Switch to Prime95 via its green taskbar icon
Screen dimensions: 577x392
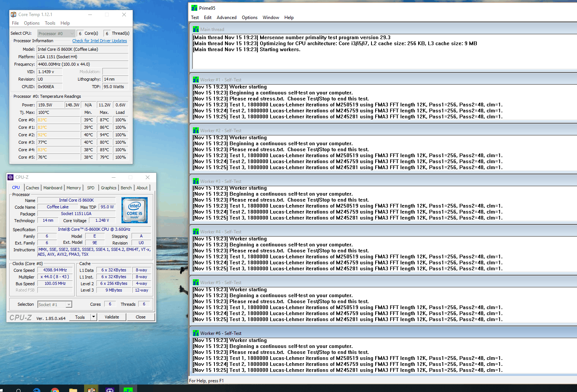128,389
